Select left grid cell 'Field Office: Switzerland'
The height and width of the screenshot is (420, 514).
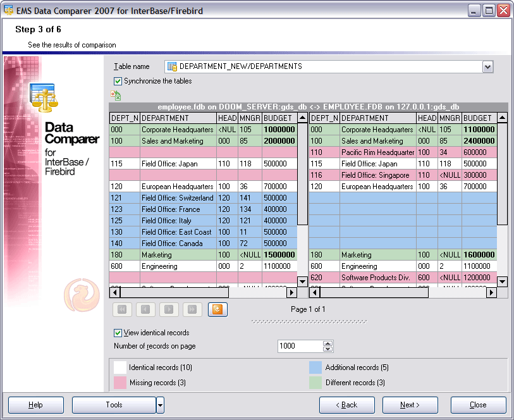pos(178,198)
